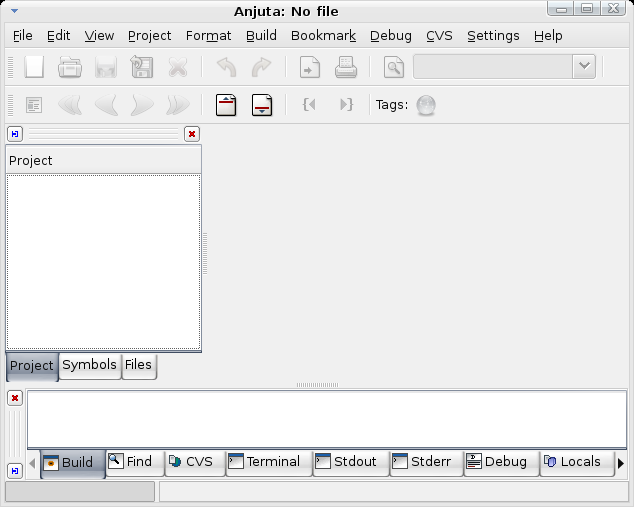This screenshot has width=634, height=507.
Task: Open the Edit menu
Action: tap(59, 36)
